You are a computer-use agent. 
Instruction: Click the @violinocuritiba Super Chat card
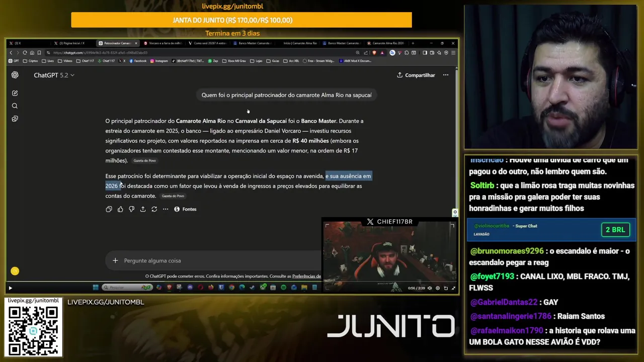551,230
